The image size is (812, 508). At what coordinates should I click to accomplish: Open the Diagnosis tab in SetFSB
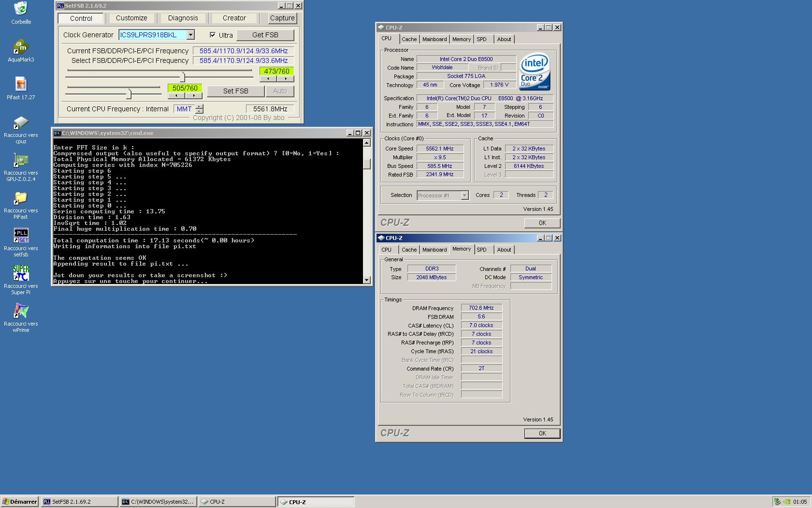click(x=183, y=18)
